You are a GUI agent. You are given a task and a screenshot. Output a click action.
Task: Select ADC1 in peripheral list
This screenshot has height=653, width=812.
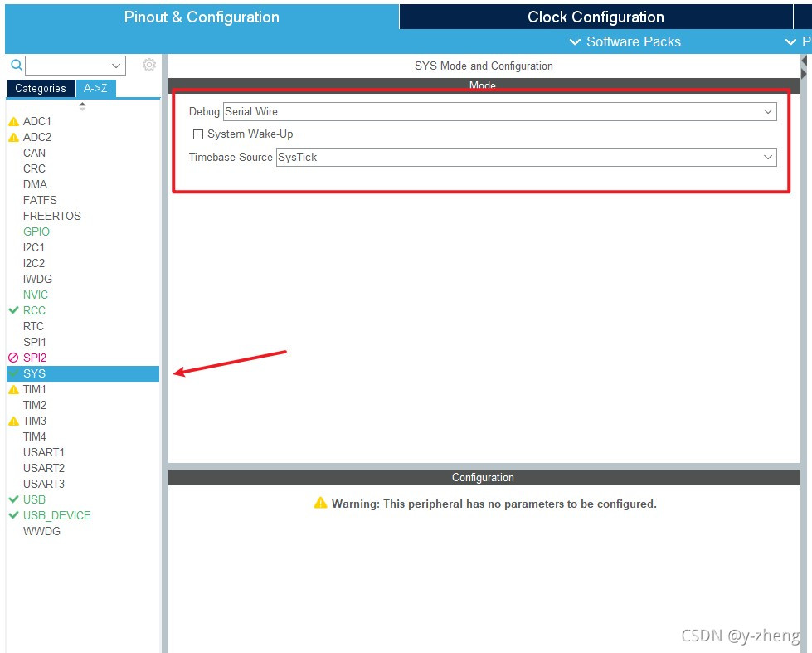[37, 121]
